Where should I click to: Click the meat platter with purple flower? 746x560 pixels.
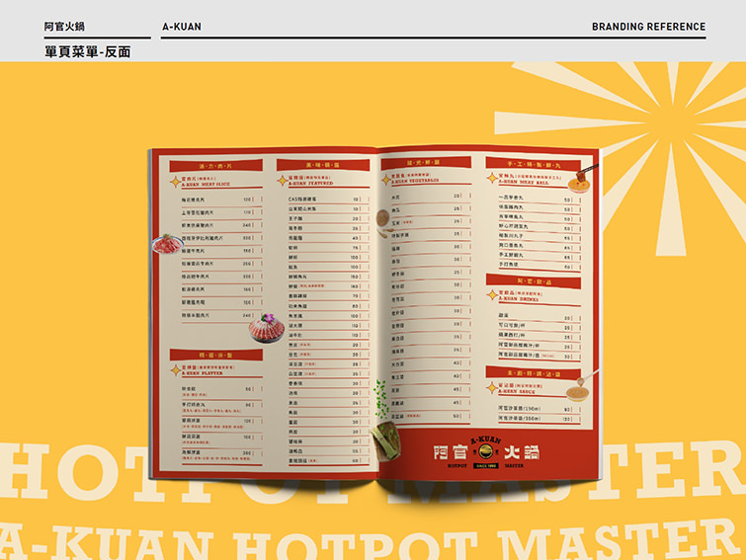pos(267,328)
